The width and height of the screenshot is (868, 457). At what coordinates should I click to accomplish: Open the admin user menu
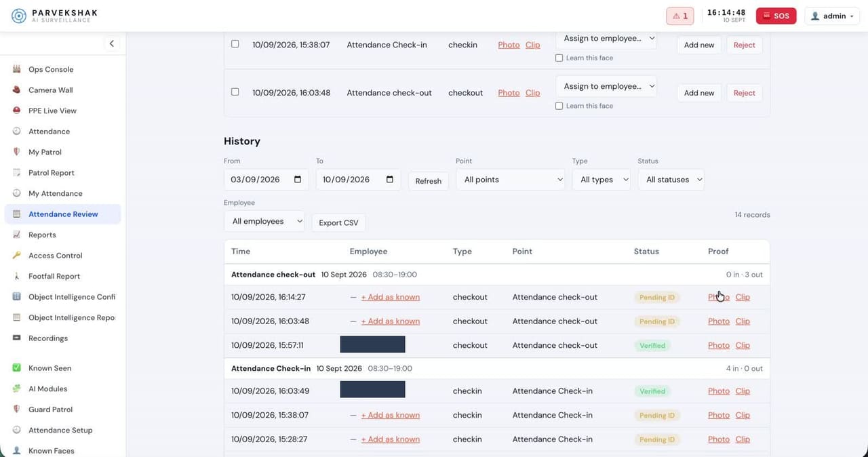click(832, 16)
